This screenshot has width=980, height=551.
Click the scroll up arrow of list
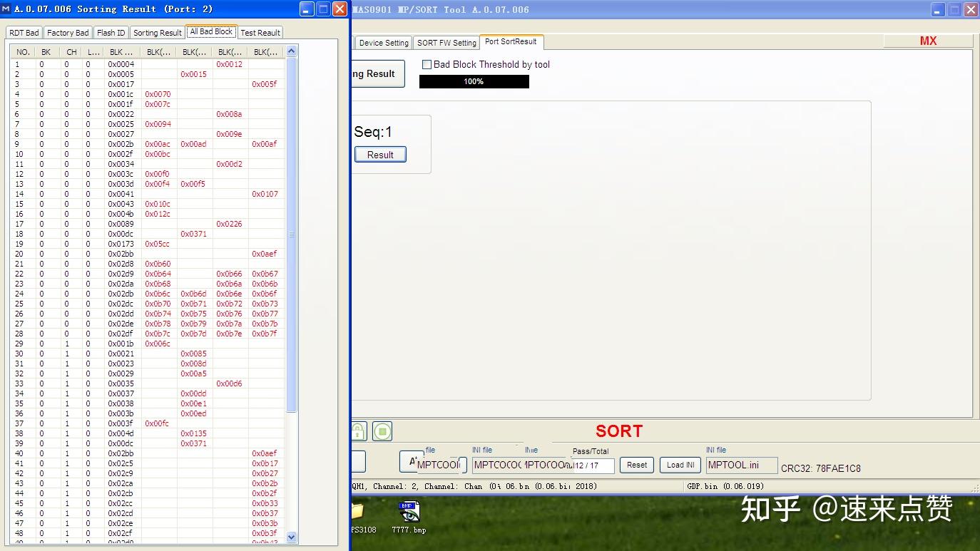[291, 51]
